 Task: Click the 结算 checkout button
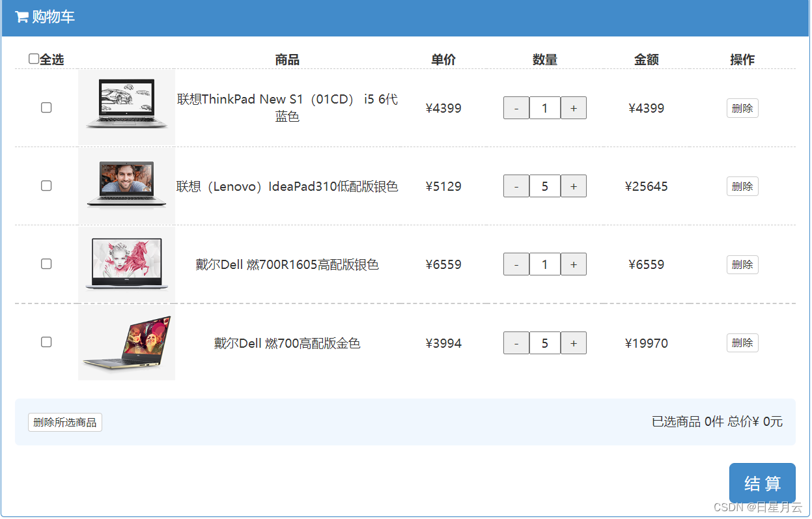(763, 483)
